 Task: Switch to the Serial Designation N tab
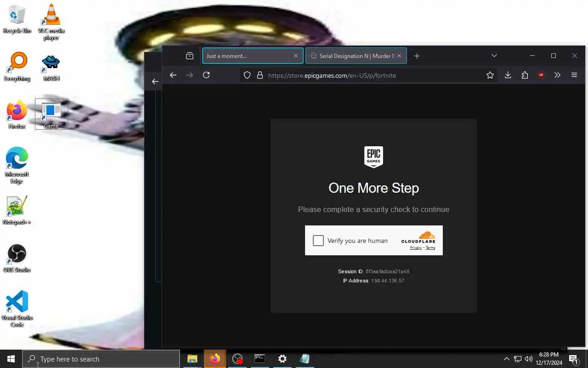356,56
